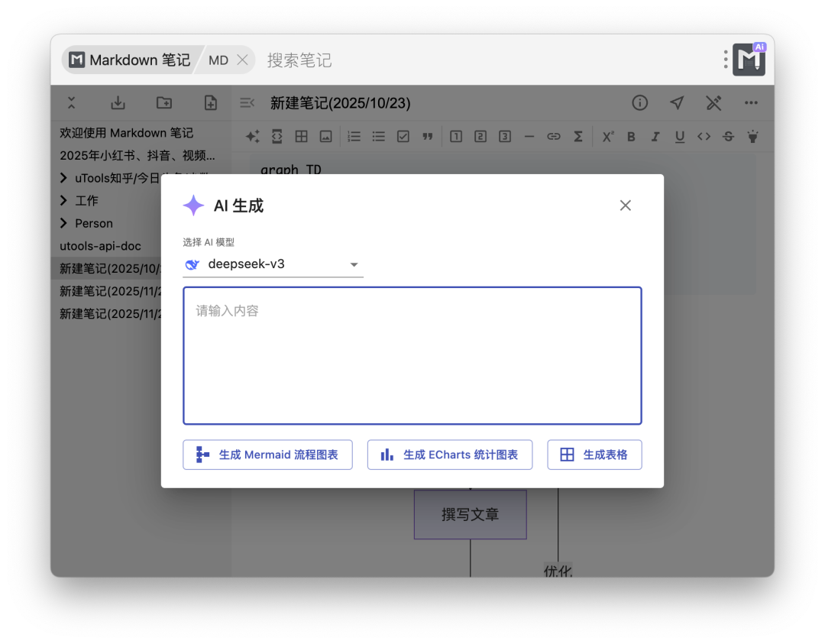Insert an unordered bullet list
The height and width of the screenshot is (644, 825).
378,137
